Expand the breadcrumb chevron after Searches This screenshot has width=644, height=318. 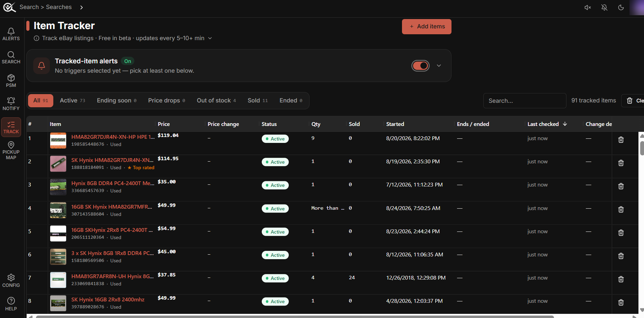click(81, 7)
